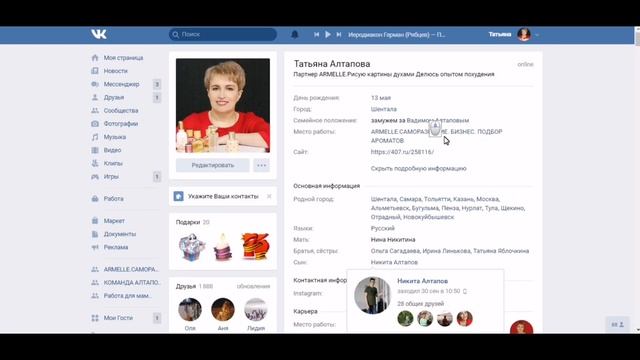
Task: Open Новости feed
Action: [116, 71]
